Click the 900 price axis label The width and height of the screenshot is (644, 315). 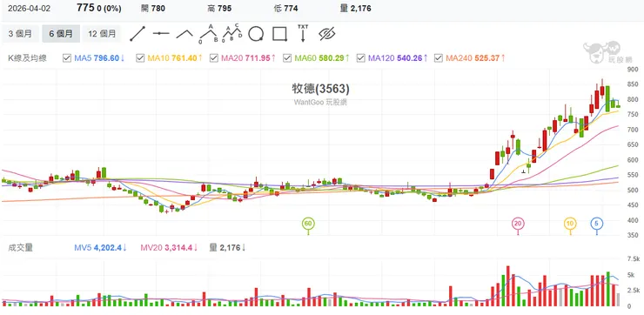(x=633, y=70)
